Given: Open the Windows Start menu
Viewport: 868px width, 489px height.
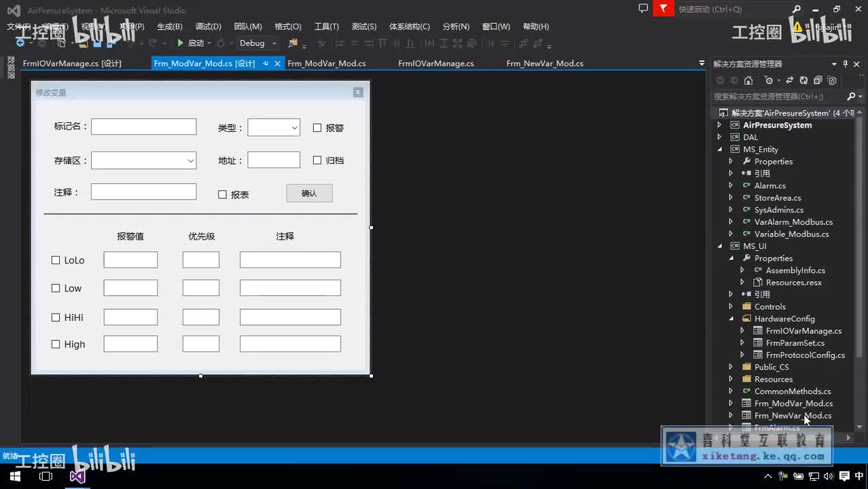Looking at the screenshot, I should 14,476.
